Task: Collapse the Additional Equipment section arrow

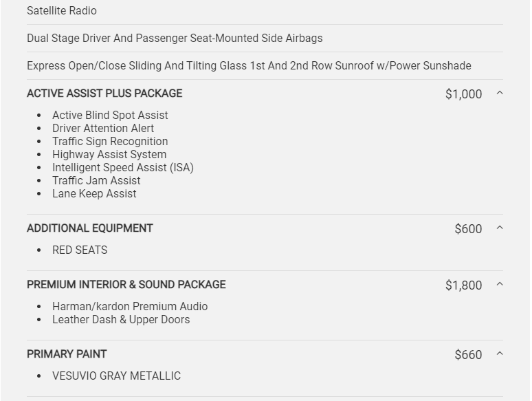Action: coord(500,228)
